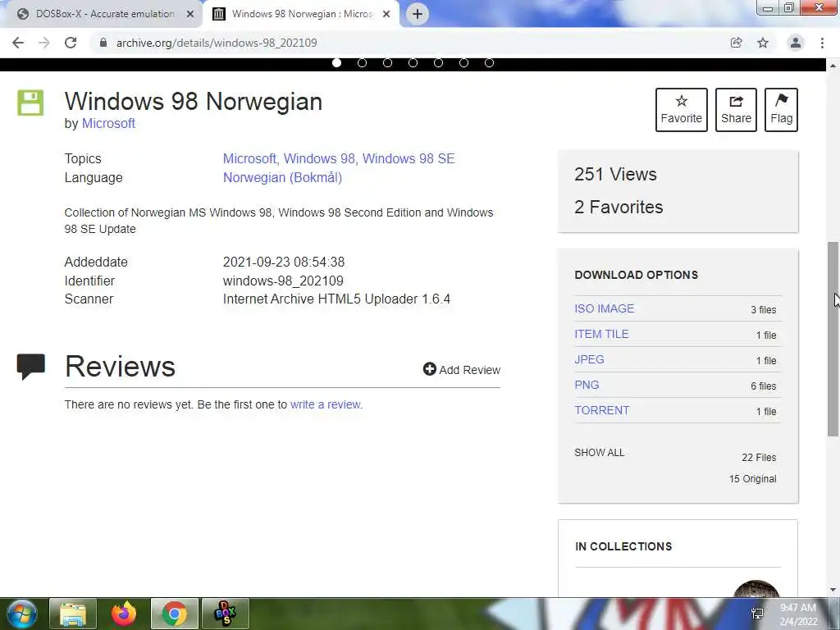This screenshot has height=630, width=840.
Task: Bookmark this page with the star icon
Action: coord(763,43)
